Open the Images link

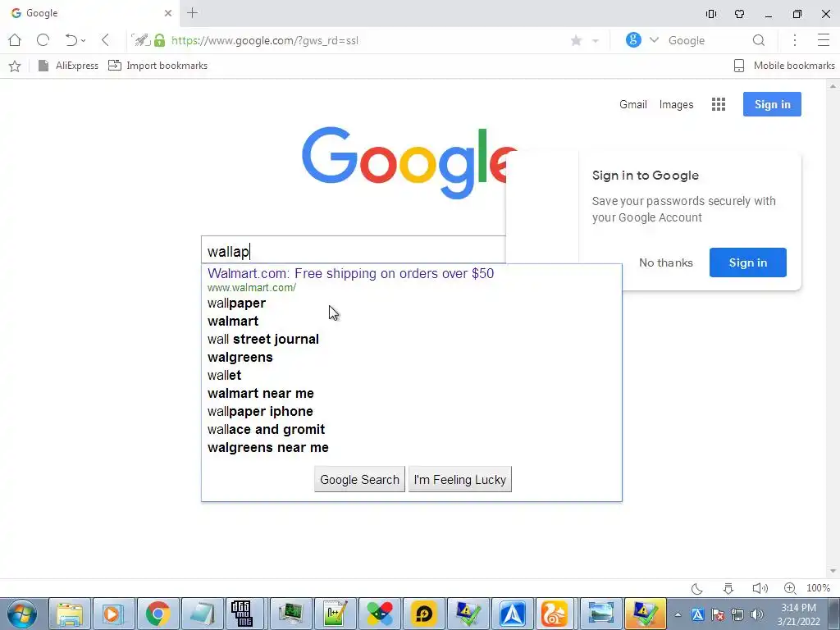[x=676, y=104]
